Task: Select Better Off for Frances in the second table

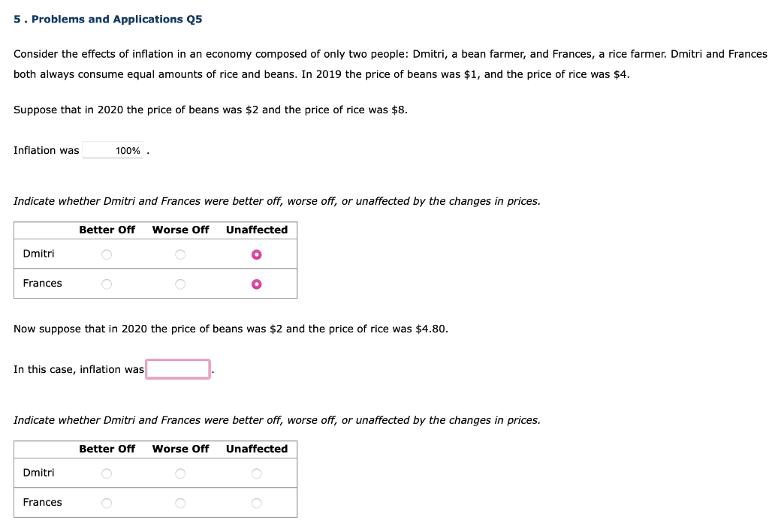Action: point(106,502)
